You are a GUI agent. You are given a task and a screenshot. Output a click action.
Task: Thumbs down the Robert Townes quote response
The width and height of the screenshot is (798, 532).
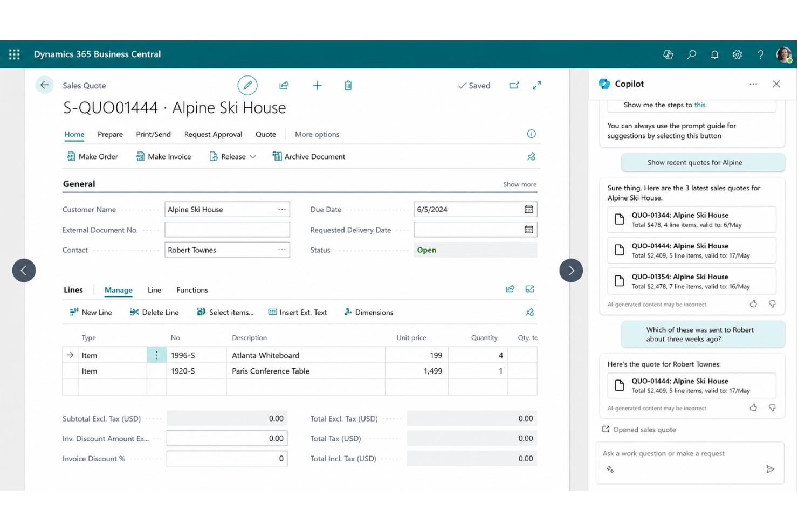[772, 408]
